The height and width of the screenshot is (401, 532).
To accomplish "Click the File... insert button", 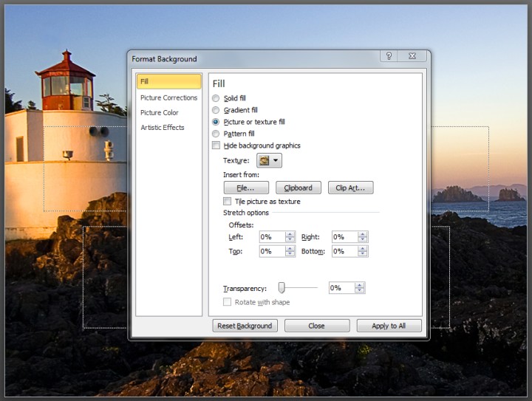I will click(246, 188).
